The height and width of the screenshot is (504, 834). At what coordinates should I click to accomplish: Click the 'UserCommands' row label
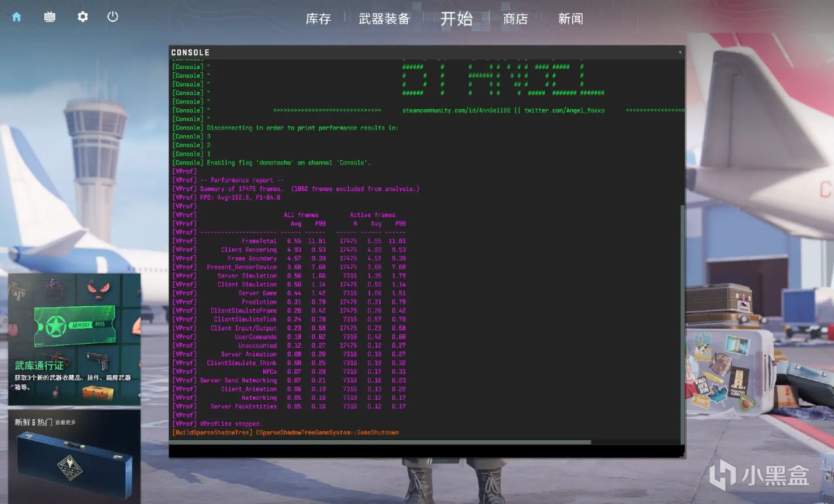pyautogui.click(x=256, y=337)
